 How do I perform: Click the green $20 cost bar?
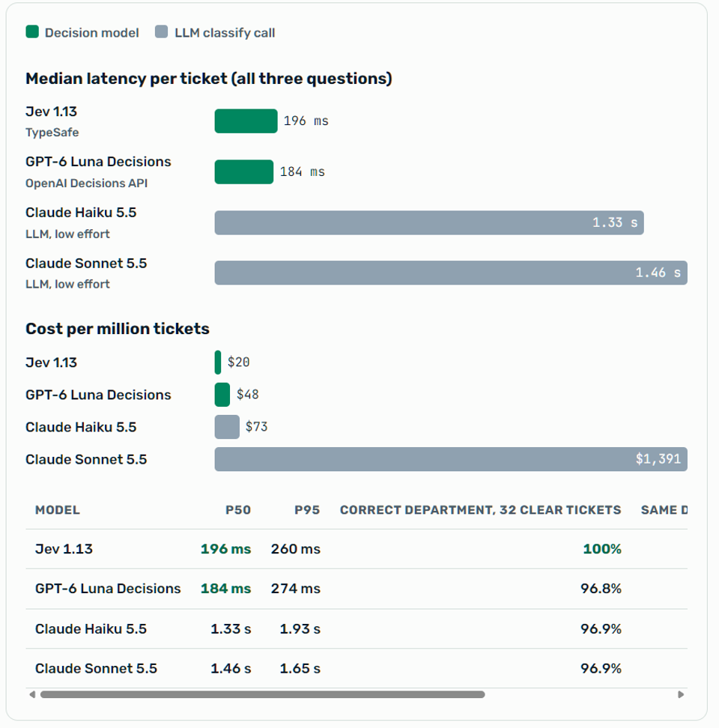tap(218, 363)
